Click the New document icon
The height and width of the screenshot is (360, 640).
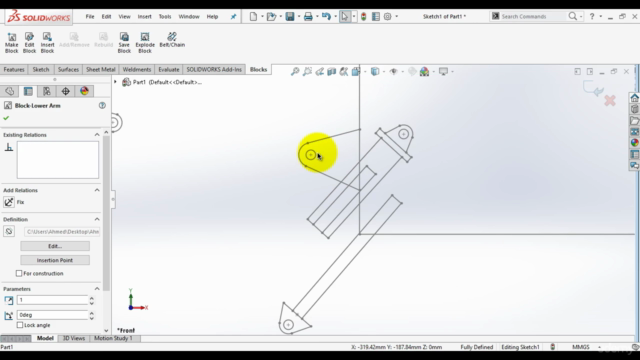[x=253, y=16]
